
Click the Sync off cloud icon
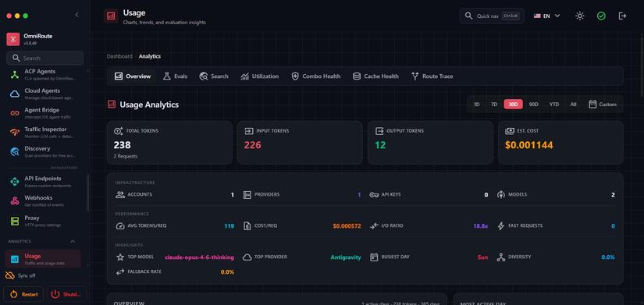click(10, 275)
